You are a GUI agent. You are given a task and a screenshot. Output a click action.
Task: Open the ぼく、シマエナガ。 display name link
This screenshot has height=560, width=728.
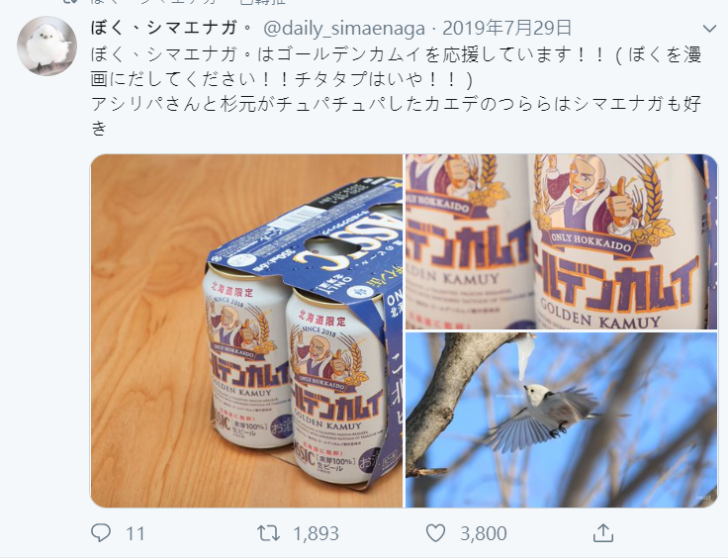[172, 29]
